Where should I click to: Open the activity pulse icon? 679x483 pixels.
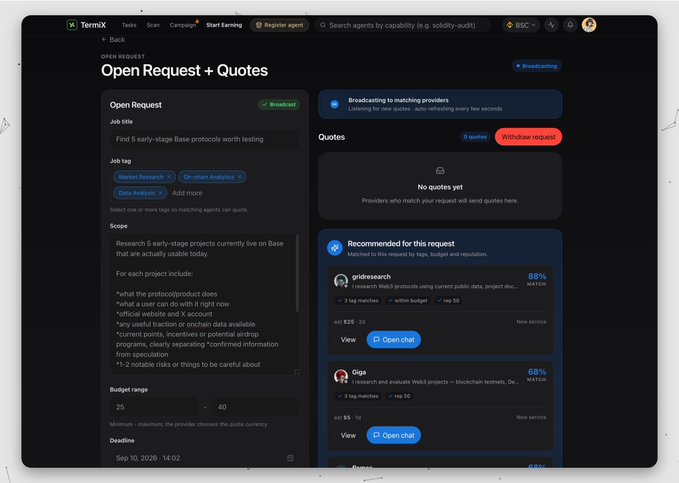[x=551, y=25]
